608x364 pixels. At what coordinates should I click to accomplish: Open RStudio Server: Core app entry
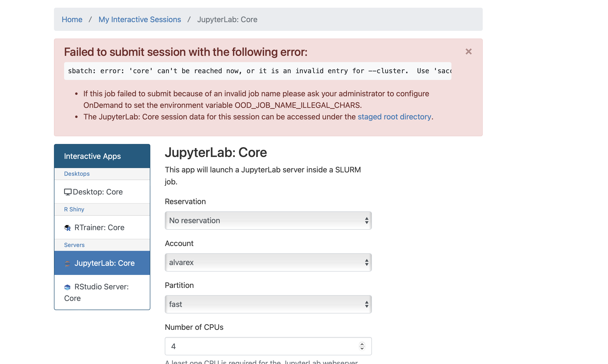click(x=102, y=292)
